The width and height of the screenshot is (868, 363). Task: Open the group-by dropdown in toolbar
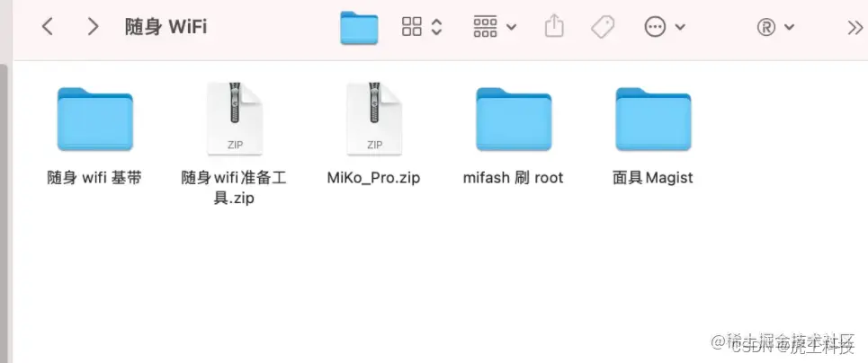pos(495,26)
